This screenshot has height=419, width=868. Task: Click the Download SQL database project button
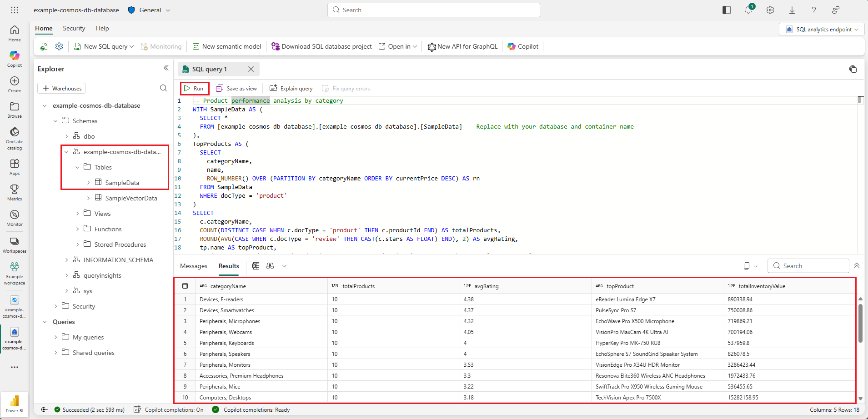[321, 46]
